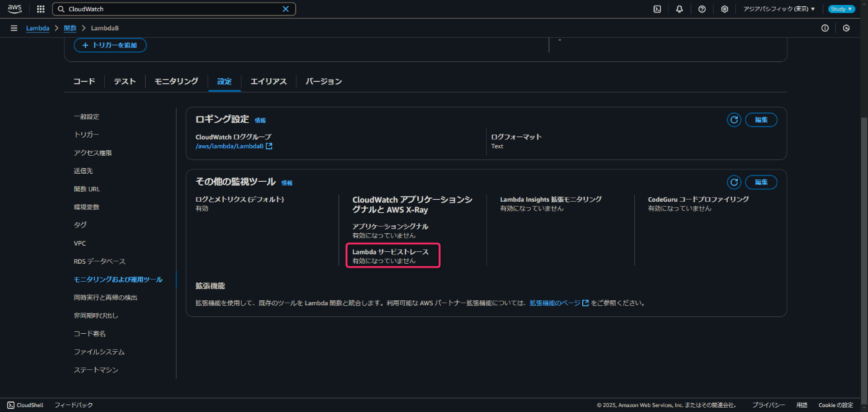Open the hexagon panel icon beside info
Image resolution: width=868 pixels, height=412 pixels.
846,29
